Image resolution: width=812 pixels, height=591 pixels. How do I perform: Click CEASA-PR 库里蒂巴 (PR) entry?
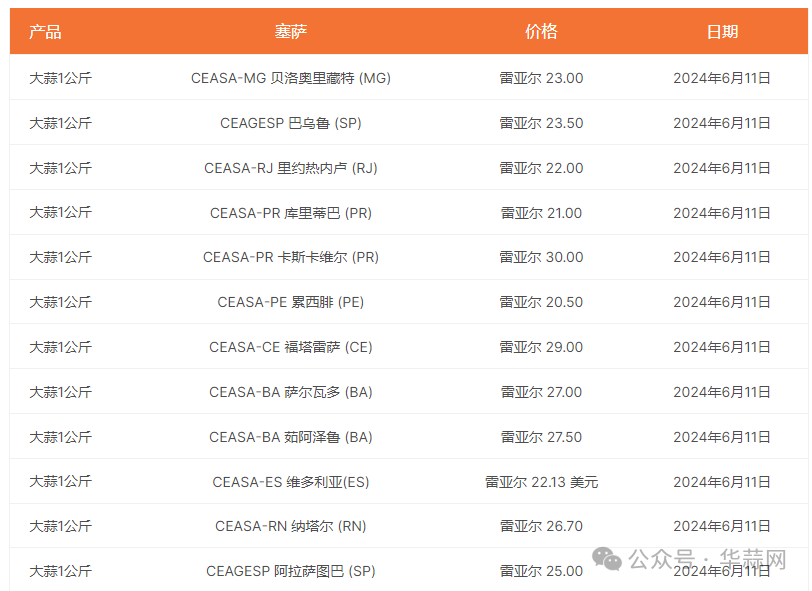click(291, 213)
